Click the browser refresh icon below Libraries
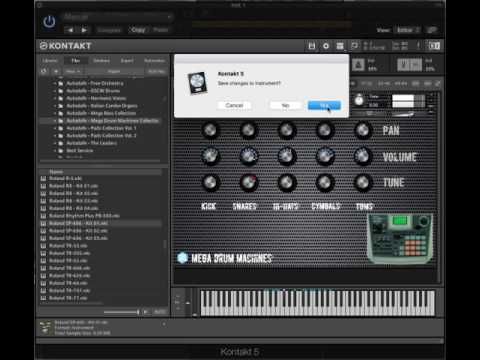This screenshot has height=360, width=480. coord(44,71)
